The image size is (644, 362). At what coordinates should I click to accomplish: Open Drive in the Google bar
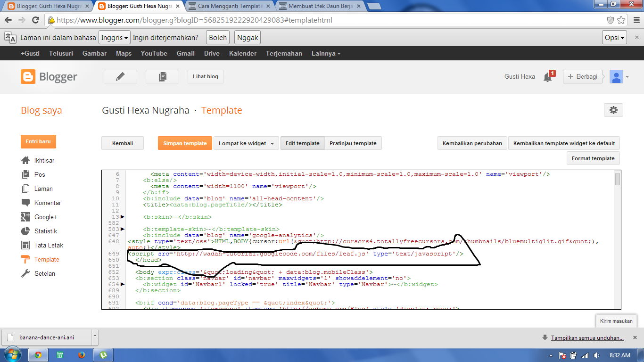212,53
